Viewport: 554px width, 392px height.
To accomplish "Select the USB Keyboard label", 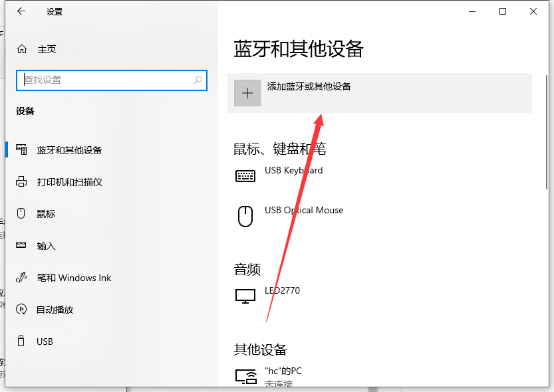I will tap(293, 170).
